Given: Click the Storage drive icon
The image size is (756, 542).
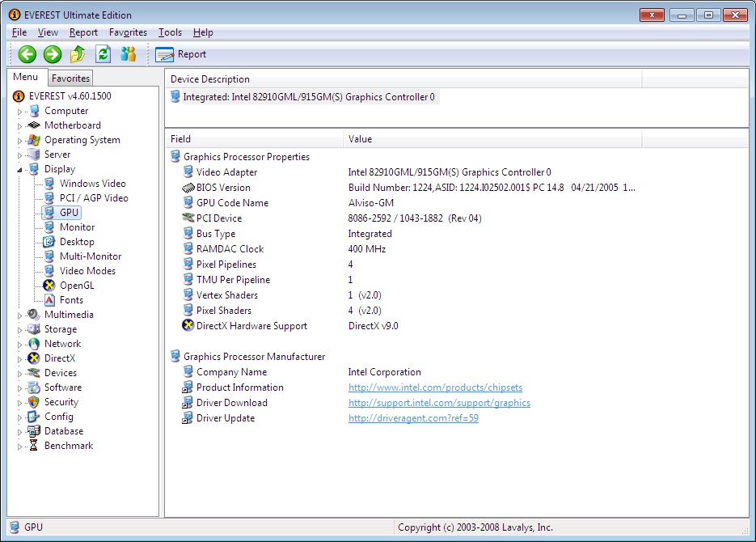Looking at the screenshot, I should click(x=34, y=329).
